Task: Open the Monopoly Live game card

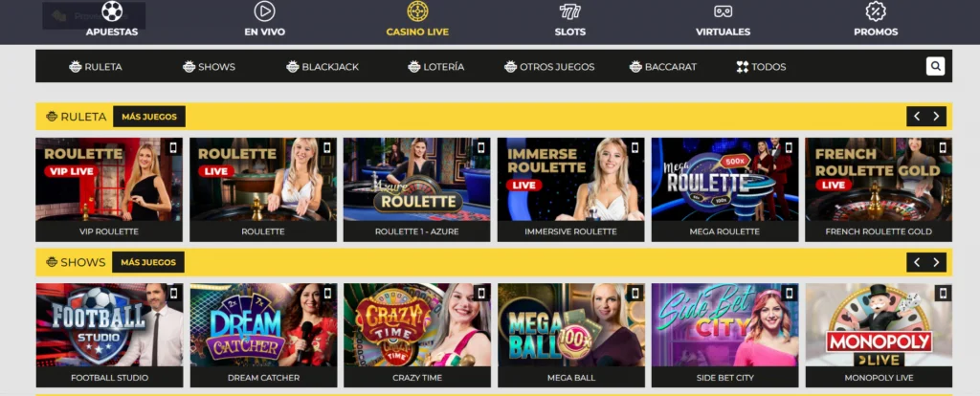Action: point(879,336)
